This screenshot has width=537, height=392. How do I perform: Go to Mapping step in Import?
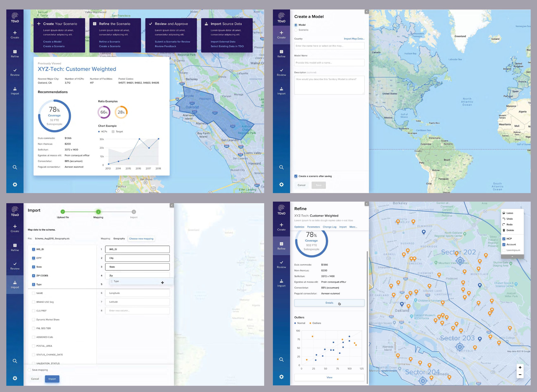coord(98,212)
